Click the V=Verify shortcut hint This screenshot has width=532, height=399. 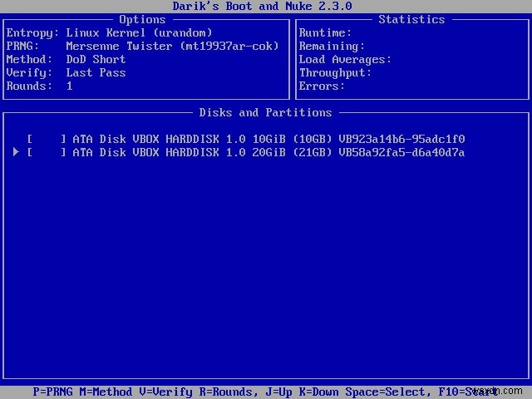pos(165,392)
